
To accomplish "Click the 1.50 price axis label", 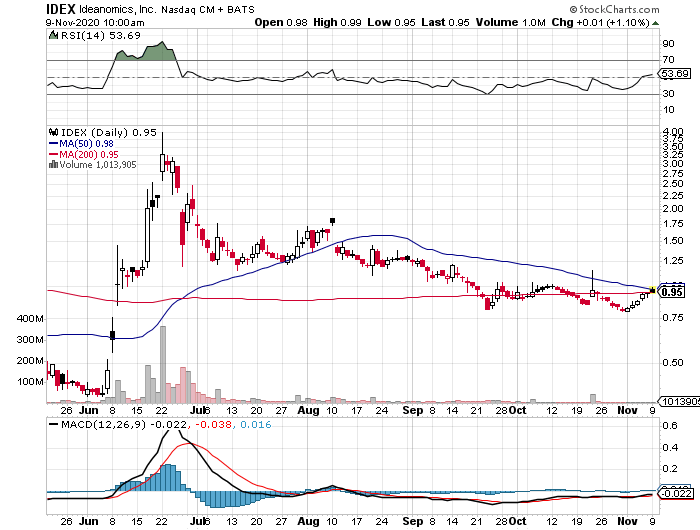I will click(673, 241).
